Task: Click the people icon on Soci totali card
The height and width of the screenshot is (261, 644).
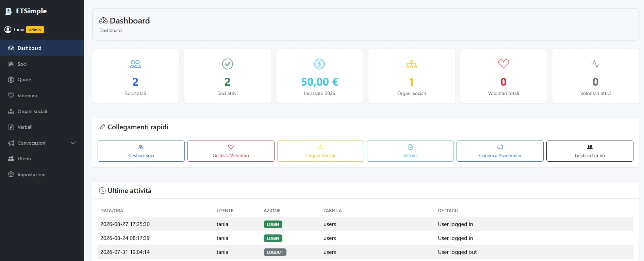Action: pos(135,64)
